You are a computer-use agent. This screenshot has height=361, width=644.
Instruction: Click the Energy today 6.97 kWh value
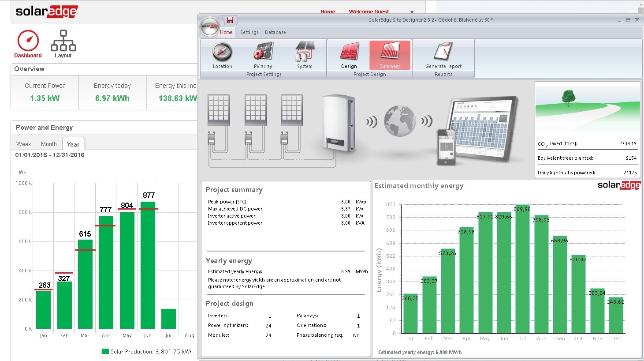(112, 98)
